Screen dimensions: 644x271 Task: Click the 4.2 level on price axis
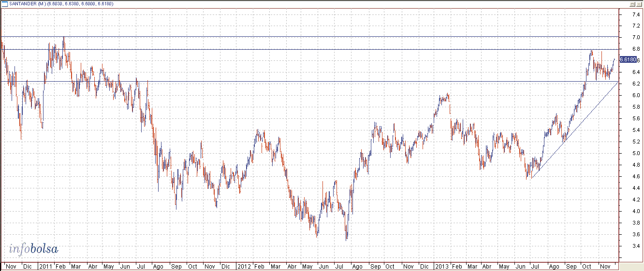point(636,200)
